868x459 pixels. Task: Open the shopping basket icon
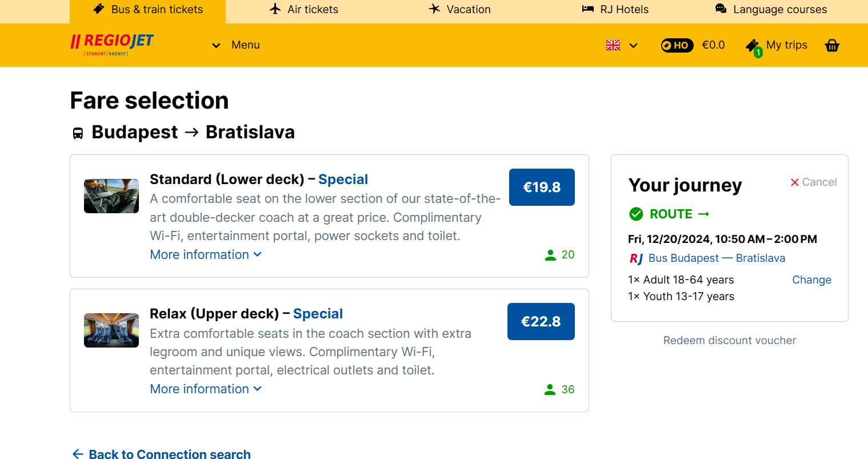(832, 46)
